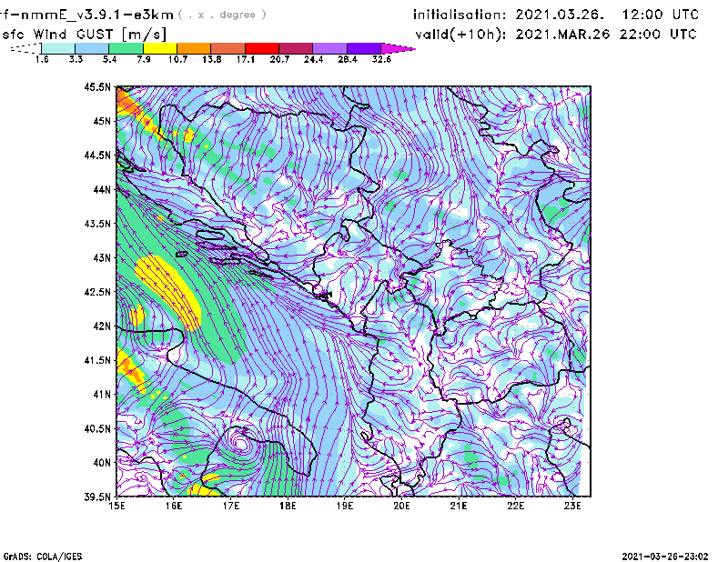Viewport: 728px width, 562px height.
Task: Click the legend value 32.6
Action: click(381, 59)
